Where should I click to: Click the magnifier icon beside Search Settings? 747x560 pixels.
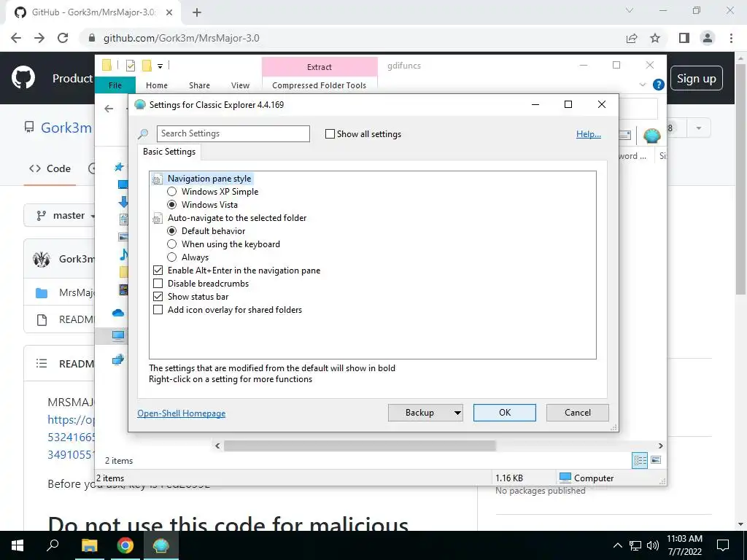143,134
